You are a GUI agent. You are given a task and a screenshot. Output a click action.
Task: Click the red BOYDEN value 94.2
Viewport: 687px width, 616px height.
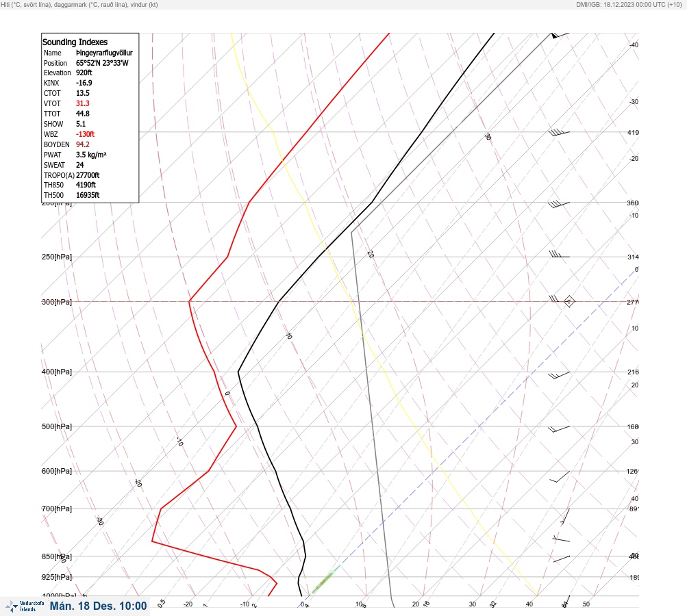[83, 144]
